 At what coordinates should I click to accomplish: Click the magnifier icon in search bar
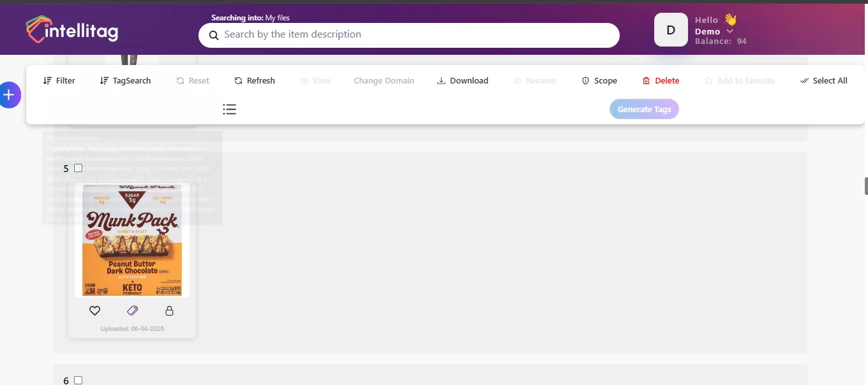214,35
